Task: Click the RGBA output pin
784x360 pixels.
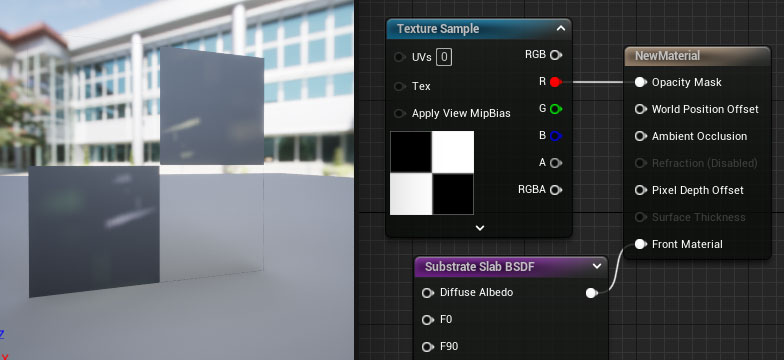Action: (x=556, y=190)
